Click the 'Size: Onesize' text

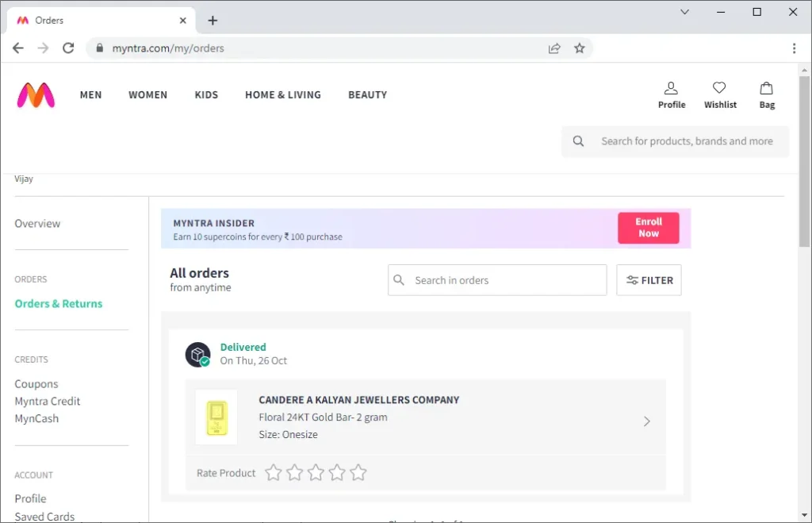[x=289, y=434]
